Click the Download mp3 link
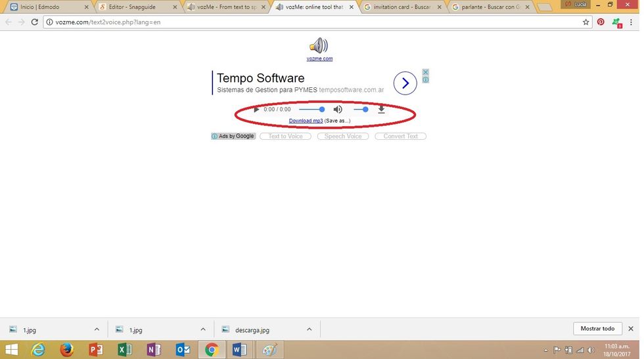This screenshot has width=644, height=359. pyautogui.click(x=306, y=121)
